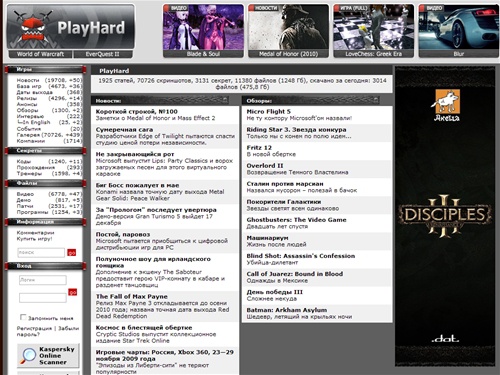Click the go button next to search field
Screen dimensions: 500x375
pos(72,253)
